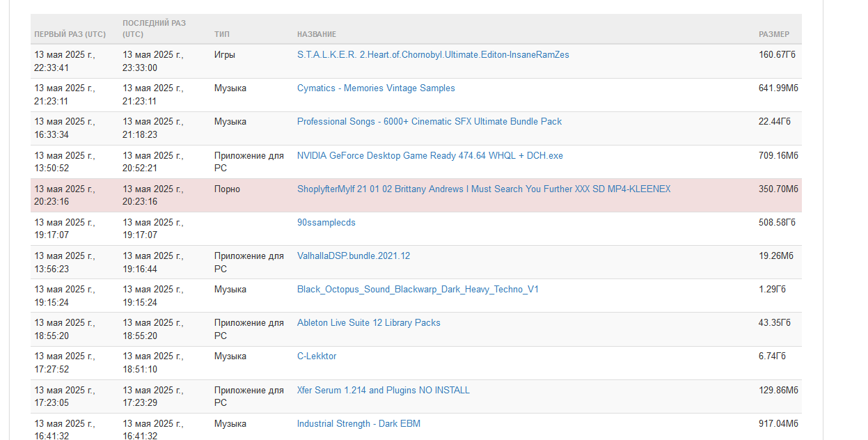The width and height of the screenshot is (868, 440).
Task: Click Музыка type in the C-Lekktor row
Action: tap(230, 356)
